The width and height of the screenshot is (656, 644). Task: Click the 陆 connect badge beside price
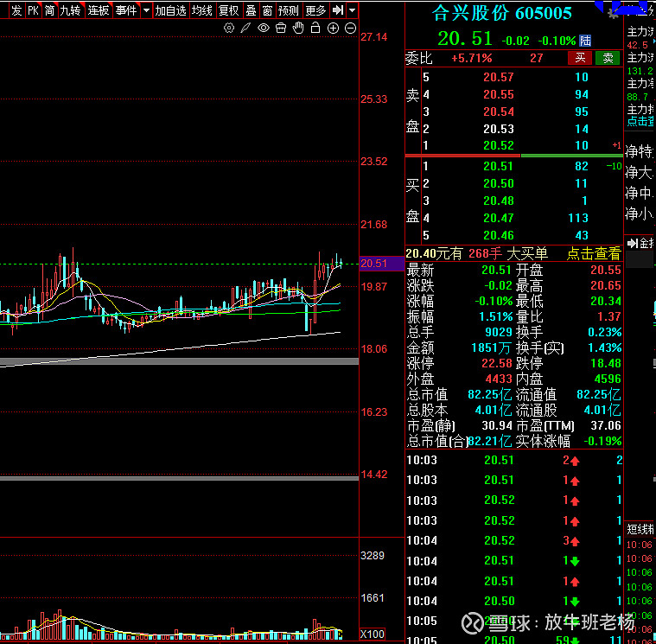point(585,41)
